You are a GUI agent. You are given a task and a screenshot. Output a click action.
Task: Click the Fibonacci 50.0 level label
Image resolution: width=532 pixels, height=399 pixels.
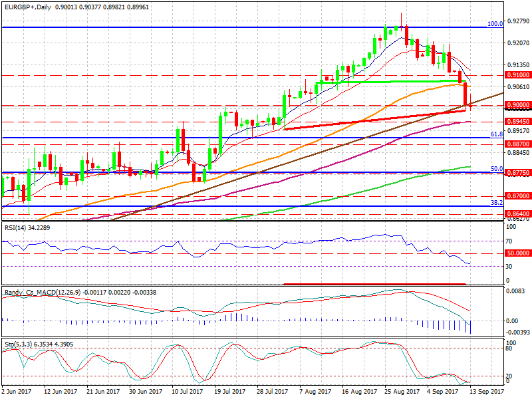click(496, 169)
